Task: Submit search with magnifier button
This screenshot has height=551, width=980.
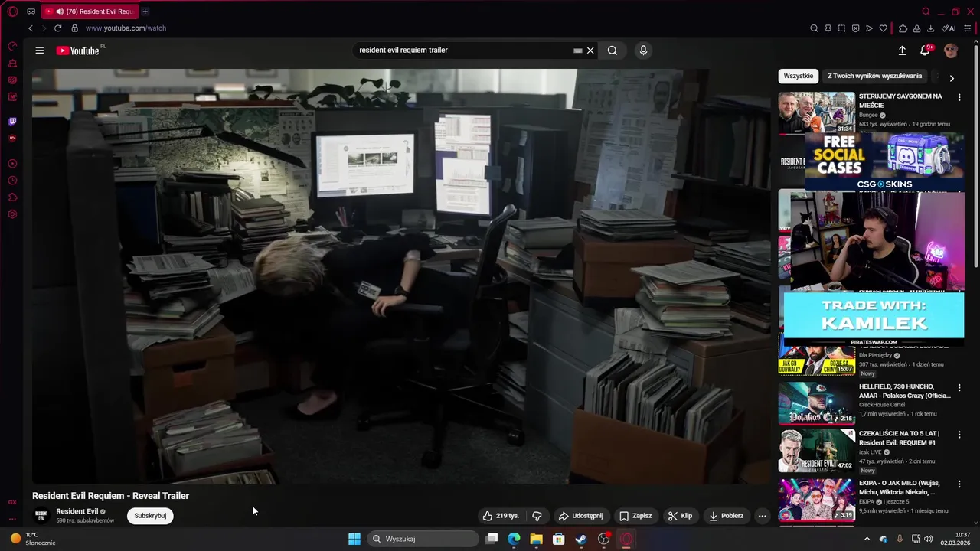Action: (612, 51)
